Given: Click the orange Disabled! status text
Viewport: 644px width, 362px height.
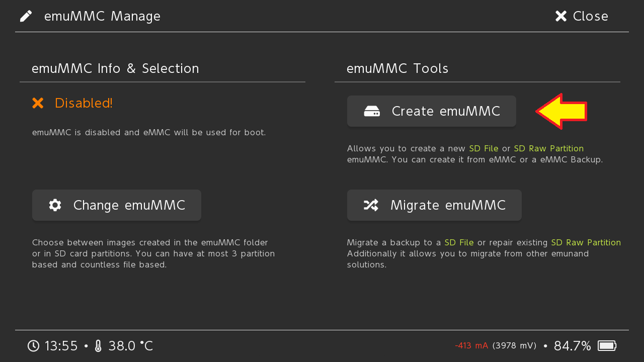Looking at the screenshot, I should (84, 103).
